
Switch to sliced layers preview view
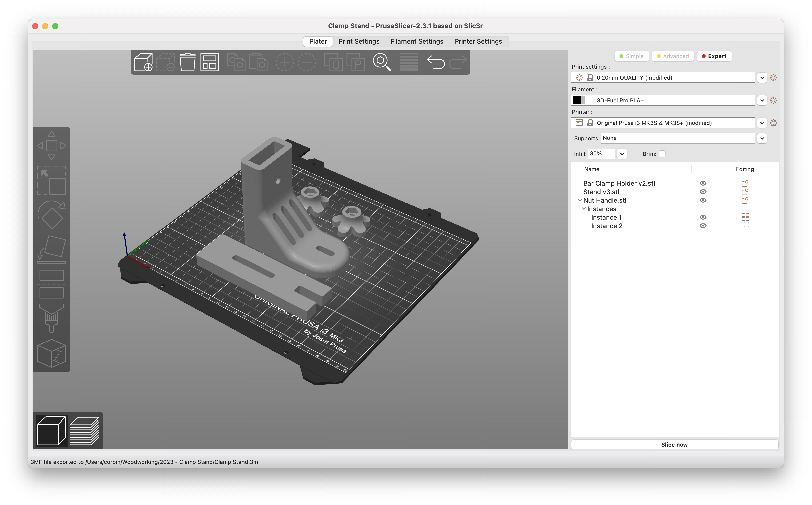[x=84, y=431]
